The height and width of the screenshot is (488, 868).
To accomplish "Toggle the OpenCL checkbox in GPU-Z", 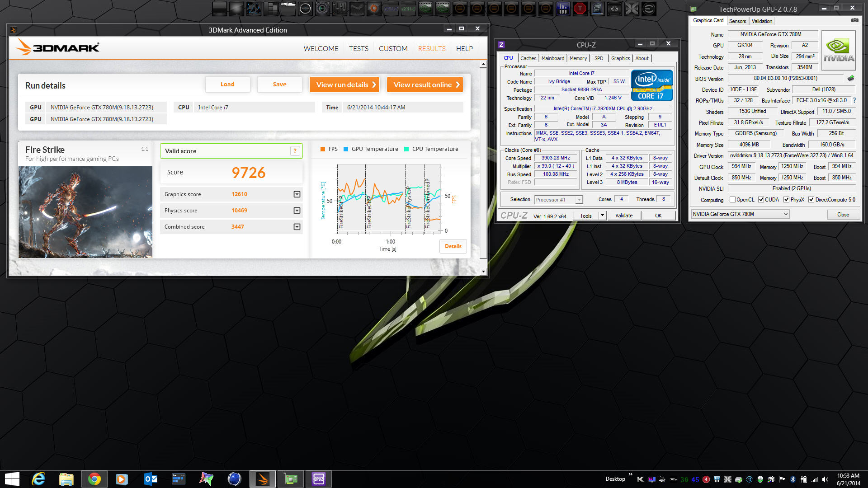I will [732, 200].
